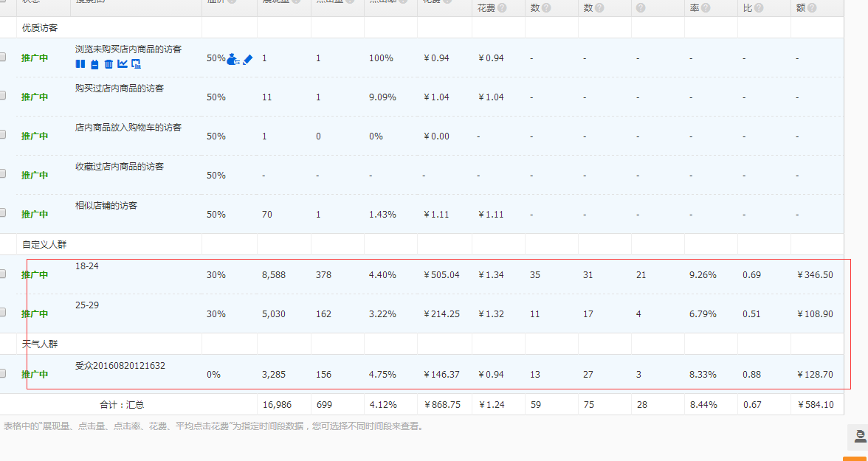
Task: Click audience name 18-24
Action: coord(87,266)
